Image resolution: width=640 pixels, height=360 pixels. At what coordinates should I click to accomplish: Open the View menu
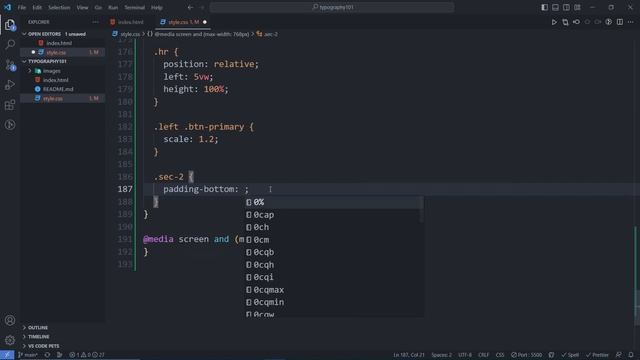pyautogui.click(x=82, y=7)
